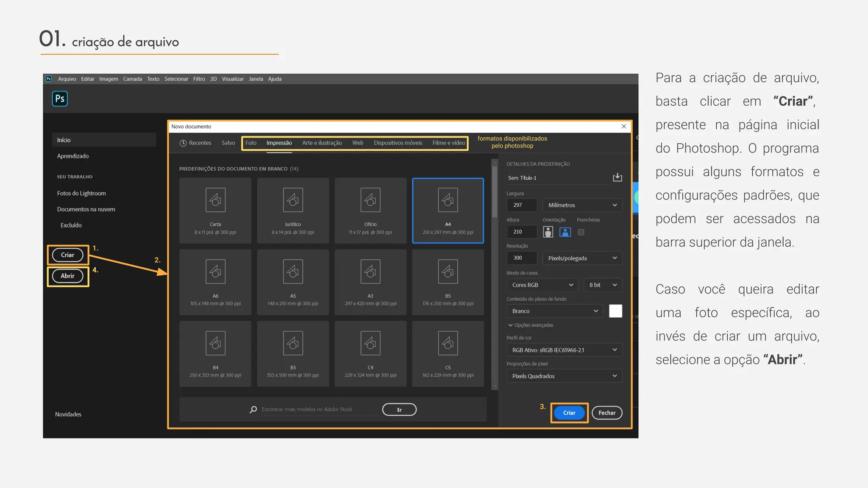Open the 8 bit depth dropdown

pos(603,285)
